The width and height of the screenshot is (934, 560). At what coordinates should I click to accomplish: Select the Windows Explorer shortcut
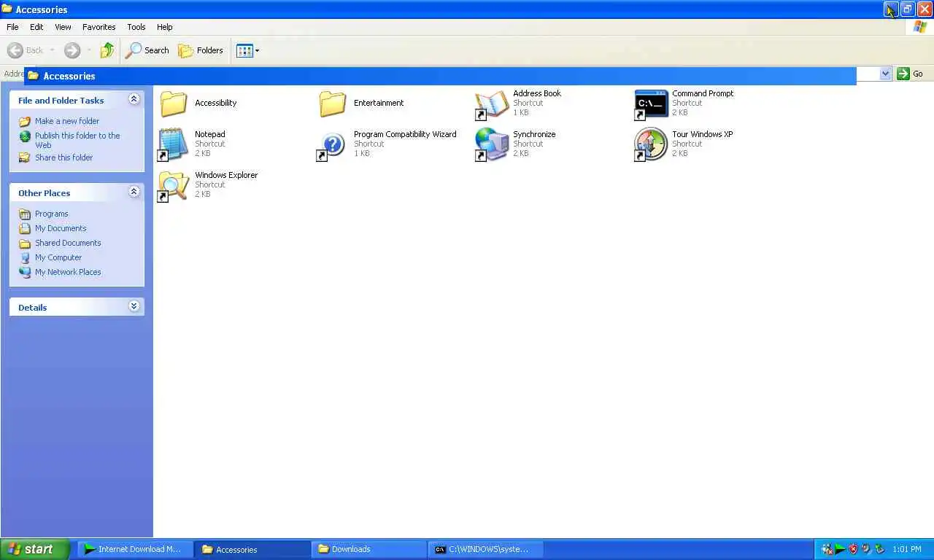pos(208,185)
